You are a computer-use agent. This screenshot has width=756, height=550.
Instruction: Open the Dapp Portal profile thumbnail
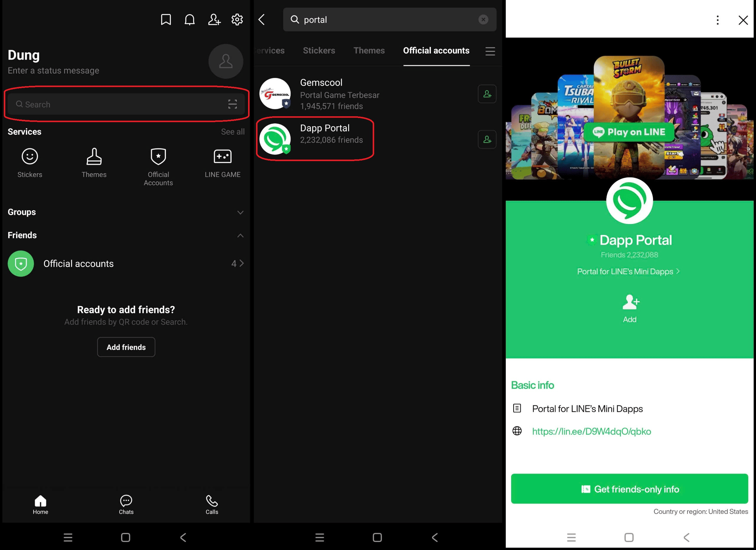point(275,139)
